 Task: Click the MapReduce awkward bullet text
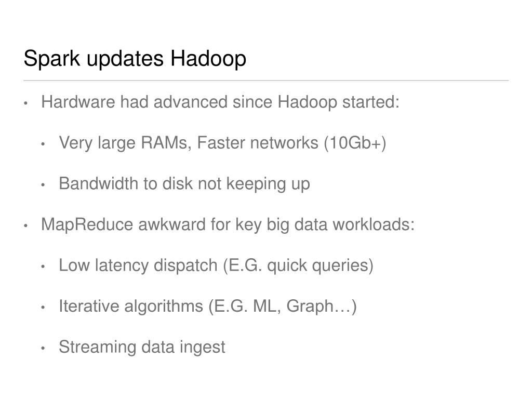click(228, 224)
